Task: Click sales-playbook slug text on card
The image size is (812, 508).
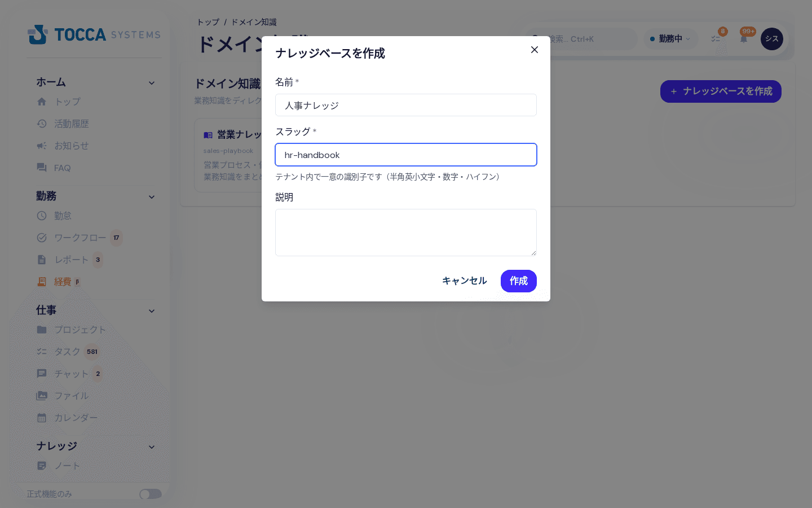Action: point(228,151)
